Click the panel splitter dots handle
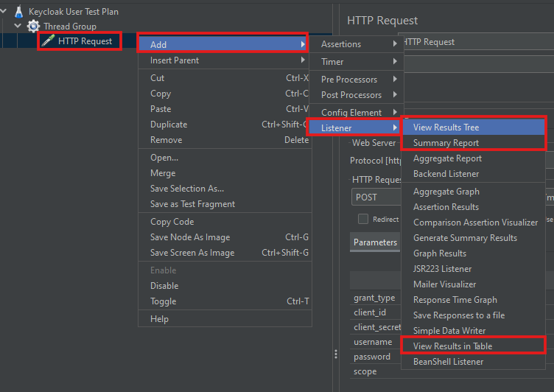The width and height of the screenshot is (554, 392). pyautogui.click(x=336, y=354)
